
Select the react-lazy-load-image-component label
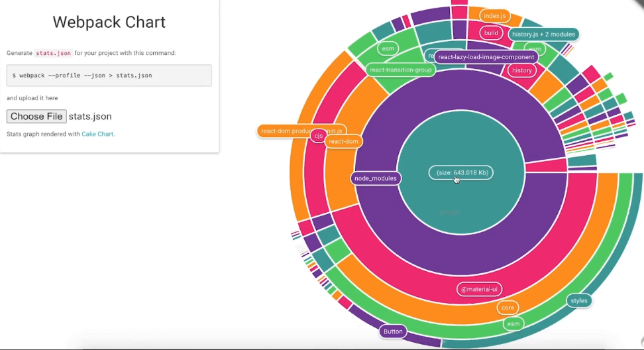click(486, 57)
